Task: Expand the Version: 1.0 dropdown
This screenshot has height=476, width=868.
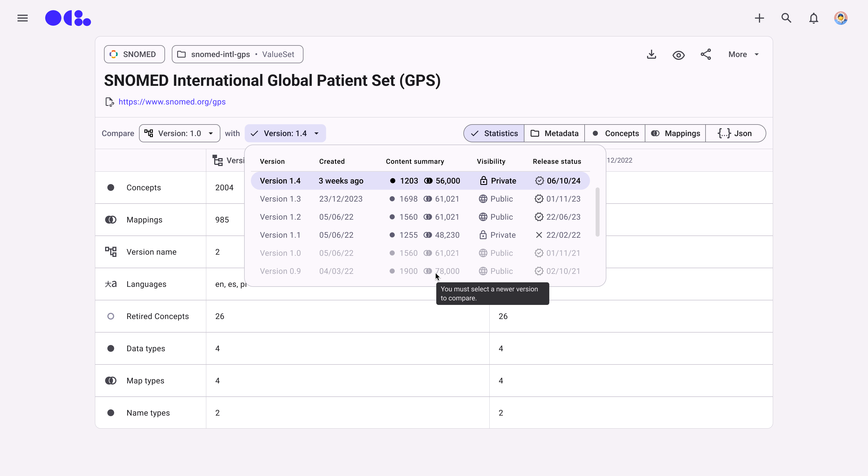Action: click(180, 133)
